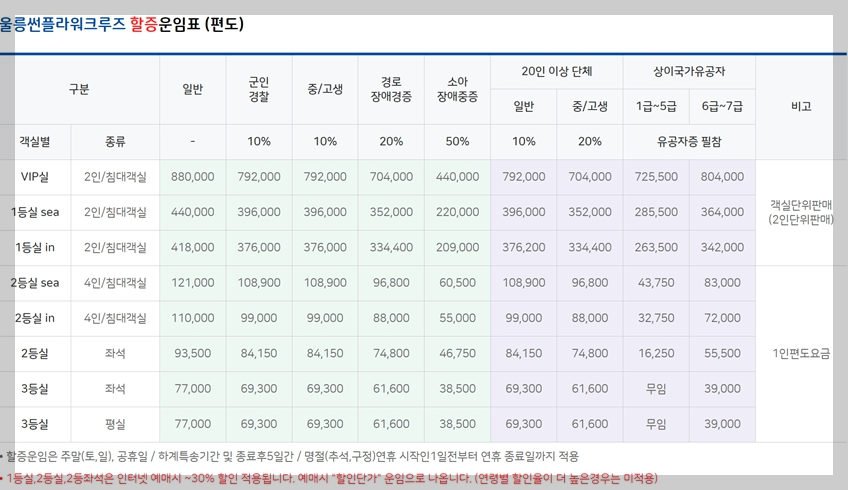Click the 군인 경찰 column header
The width and height of the screenshot is (848, 490).
259,90
